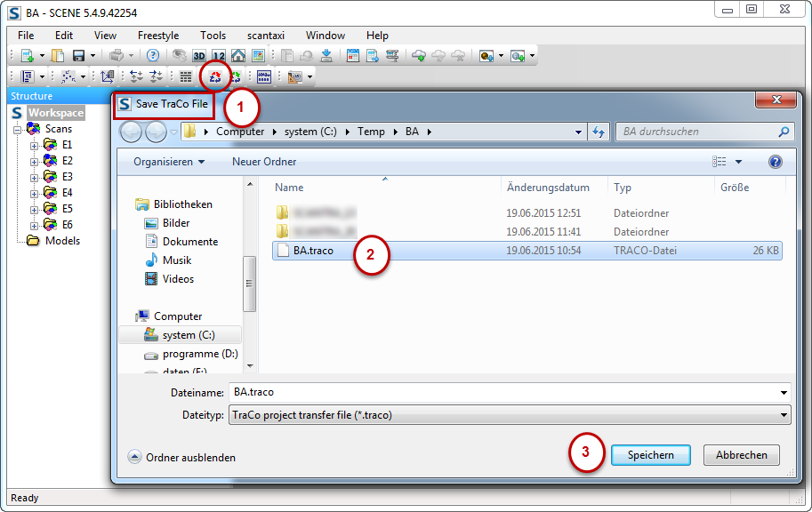Viewport: 812px width, 512px height.
Task: Click the red-blue TraCo export icon
Action: point(215,77)
